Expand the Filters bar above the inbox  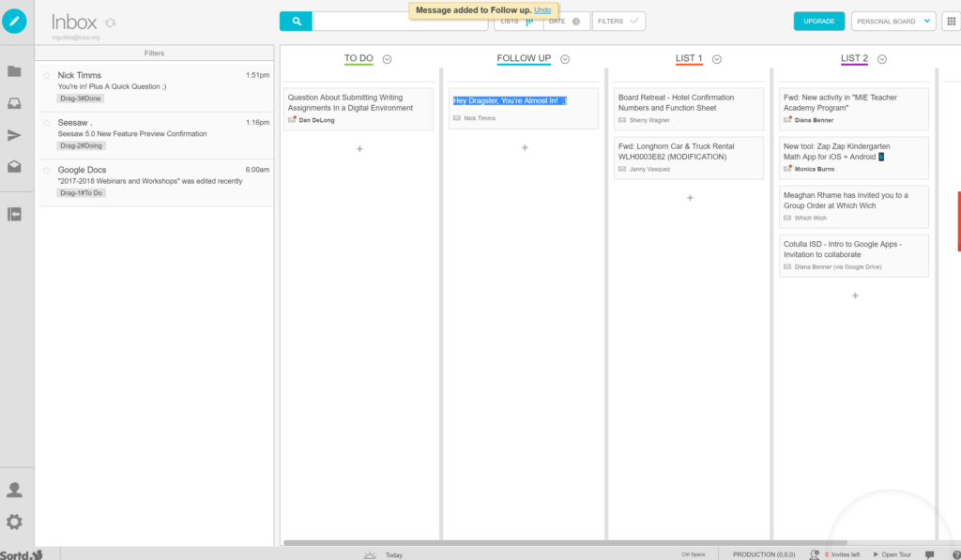tap(155, 53)
